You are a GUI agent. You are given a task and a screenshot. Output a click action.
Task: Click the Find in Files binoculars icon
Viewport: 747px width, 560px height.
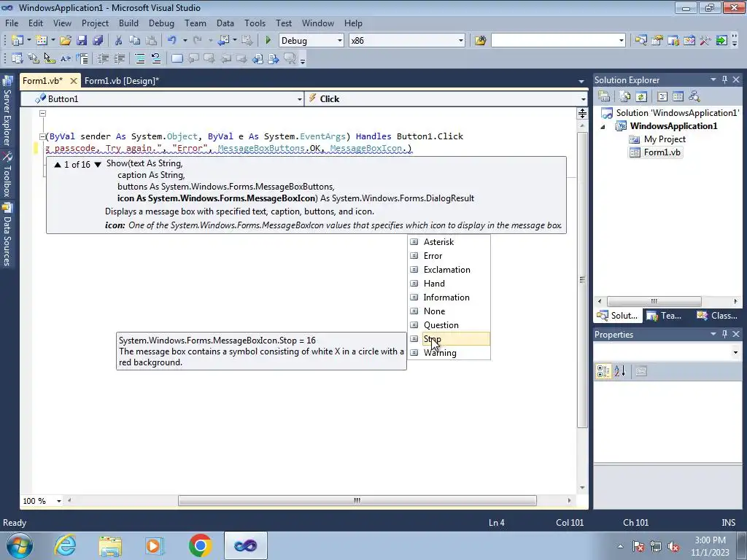(480, 41)
